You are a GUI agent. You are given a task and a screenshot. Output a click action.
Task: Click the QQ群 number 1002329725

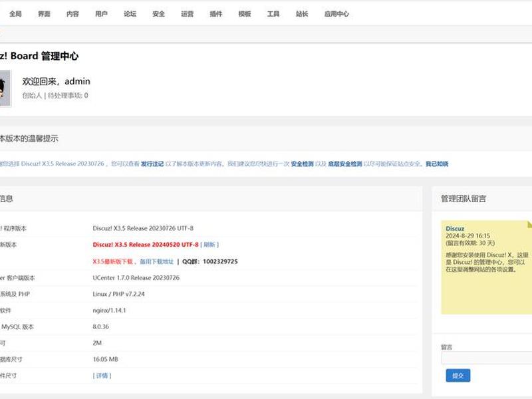click(x=220, y=261)
